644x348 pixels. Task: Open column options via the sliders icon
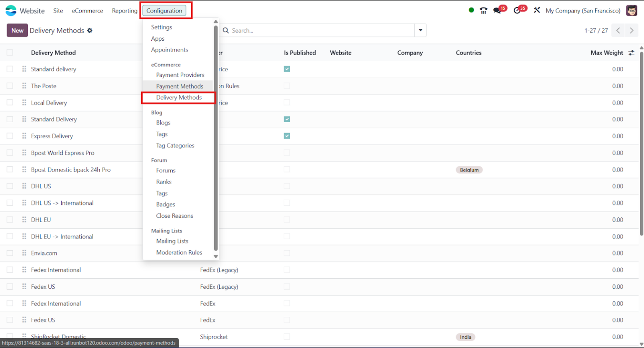tap(632, 52)
